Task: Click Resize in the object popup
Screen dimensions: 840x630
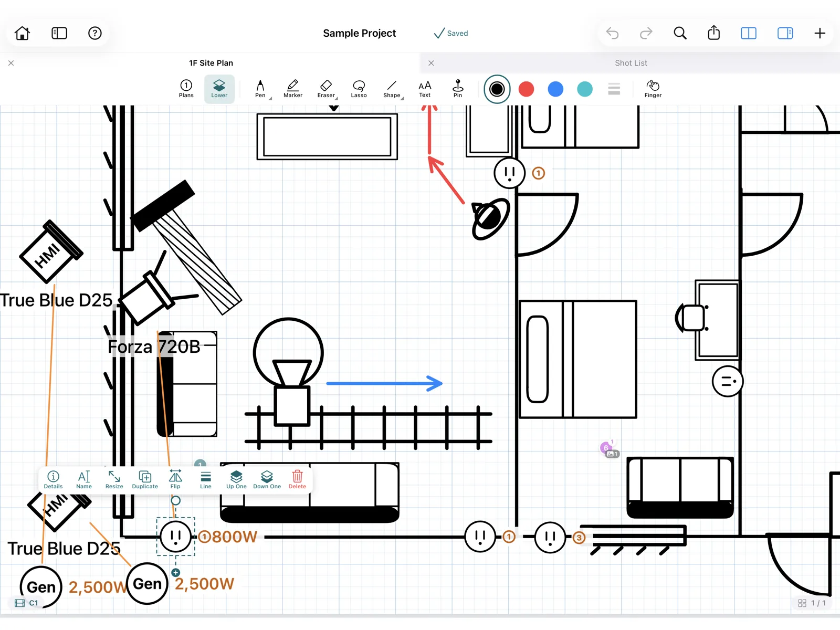Action: point(114,480)
